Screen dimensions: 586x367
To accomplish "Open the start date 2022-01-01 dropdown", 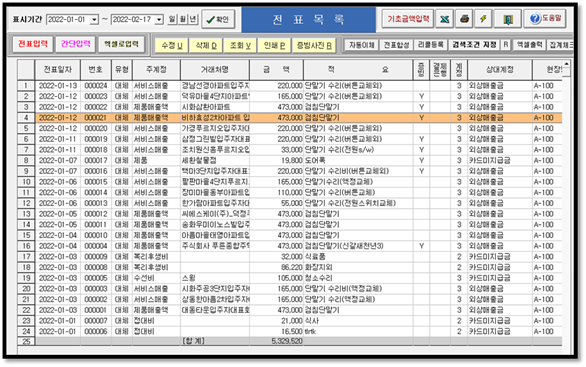I will 94,19.
